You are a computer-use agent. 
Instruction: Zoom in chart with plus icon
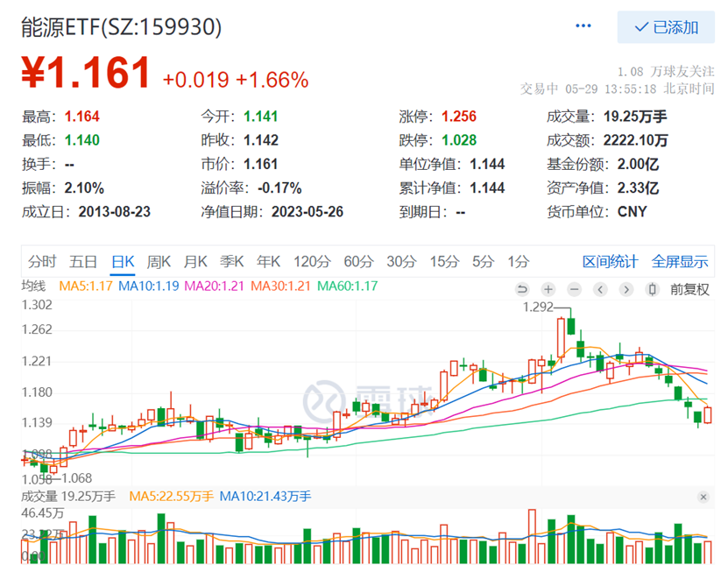coord(548,290)
